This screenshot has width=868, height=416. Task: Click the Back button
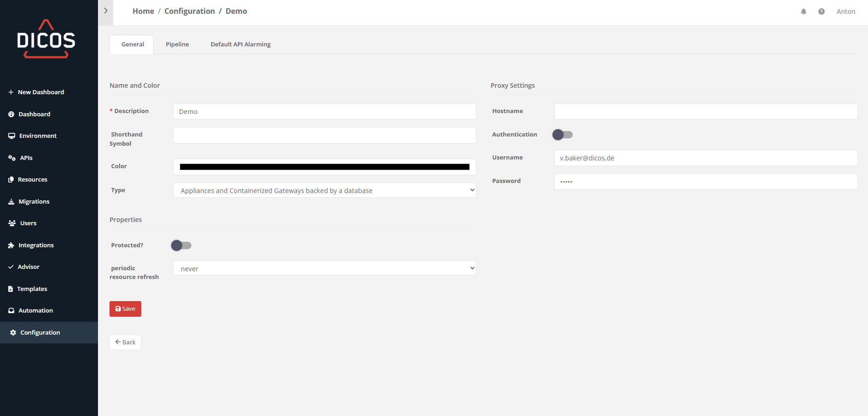[x=125, y=342]
